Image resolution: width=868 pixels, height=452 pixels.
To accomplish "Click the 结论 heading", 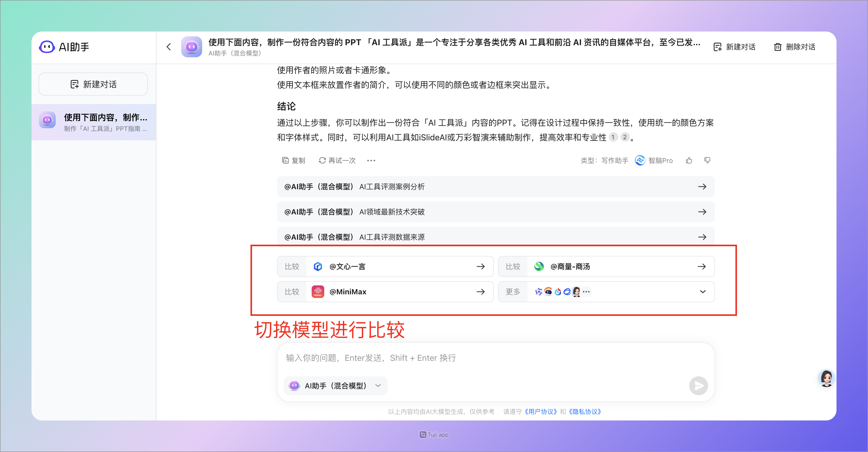I will (x=286, y=106).
